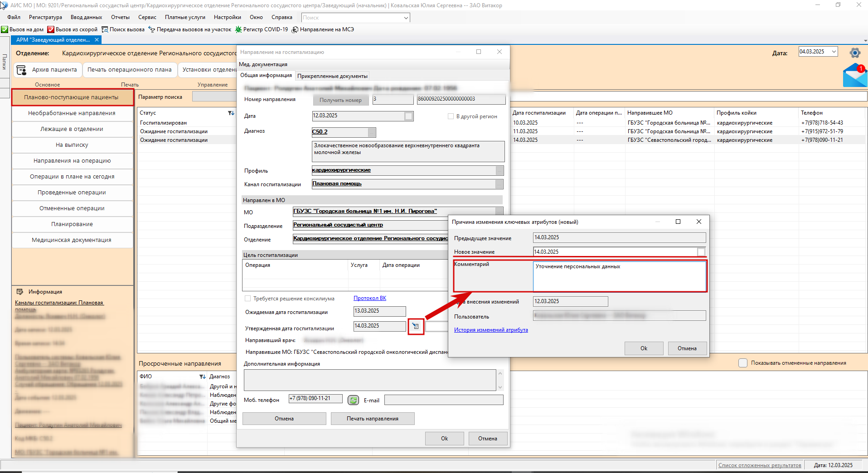Open the 'Файл' menu
This screenshot has height=473, width=868.
point(14,17)
